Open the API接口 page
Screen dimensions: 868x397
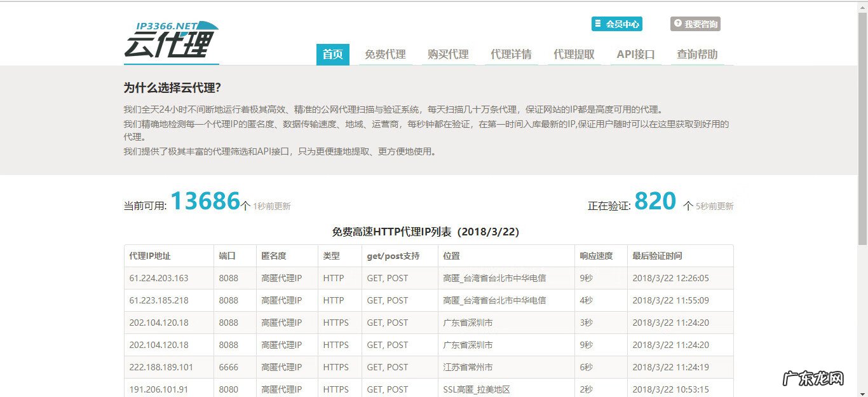click(635, 54)
